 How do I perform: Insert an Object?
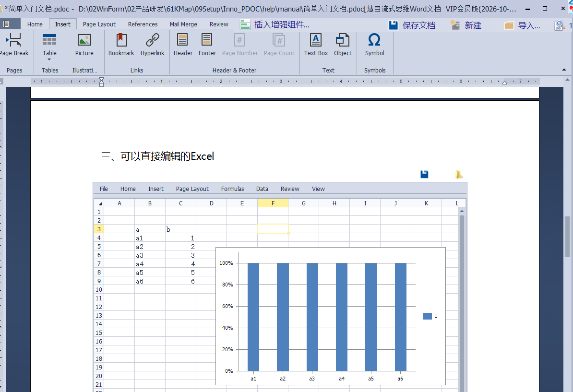point(343,45)
